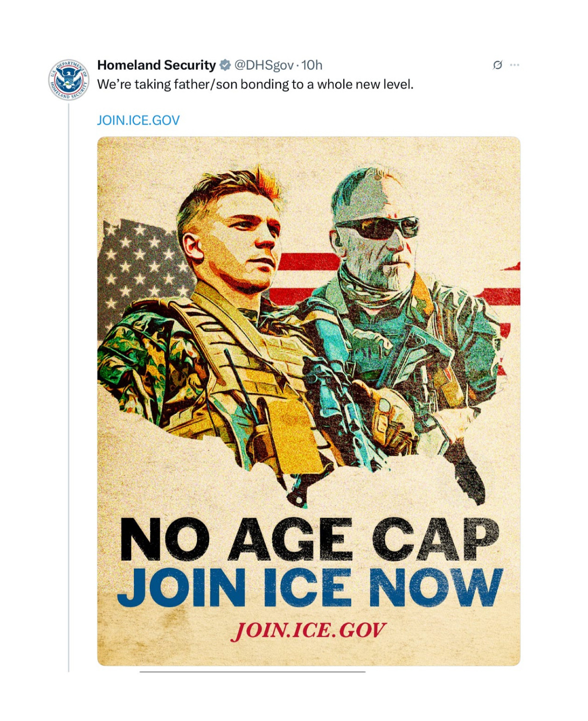The height and width of the screenshot is (721, 588).
Task: Click the father/son bonding tweet text
Action: [x=255, y=84]
